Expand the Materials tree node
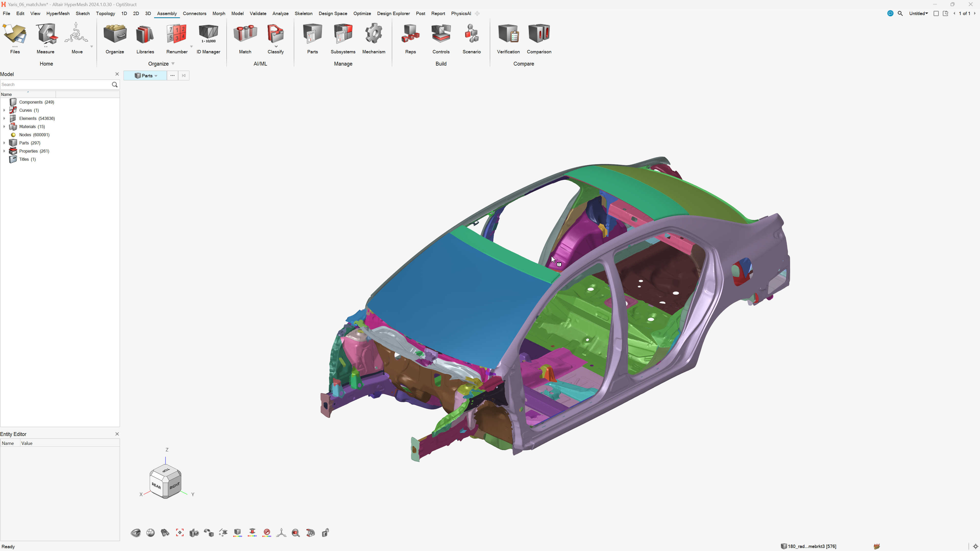This screenshot has height=551, width=980. (x=4, y=127)
